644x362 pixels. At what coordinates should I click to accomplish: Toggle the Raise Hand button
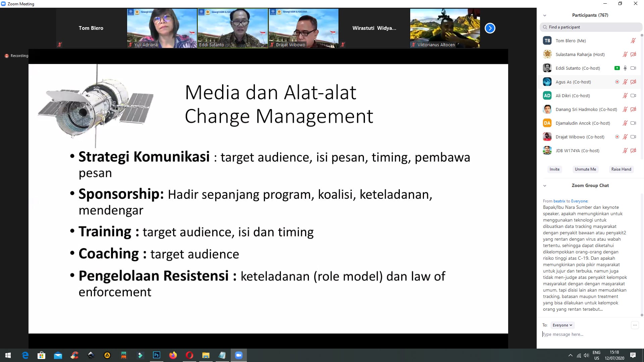pyautogui.click(x=621, y=169)
